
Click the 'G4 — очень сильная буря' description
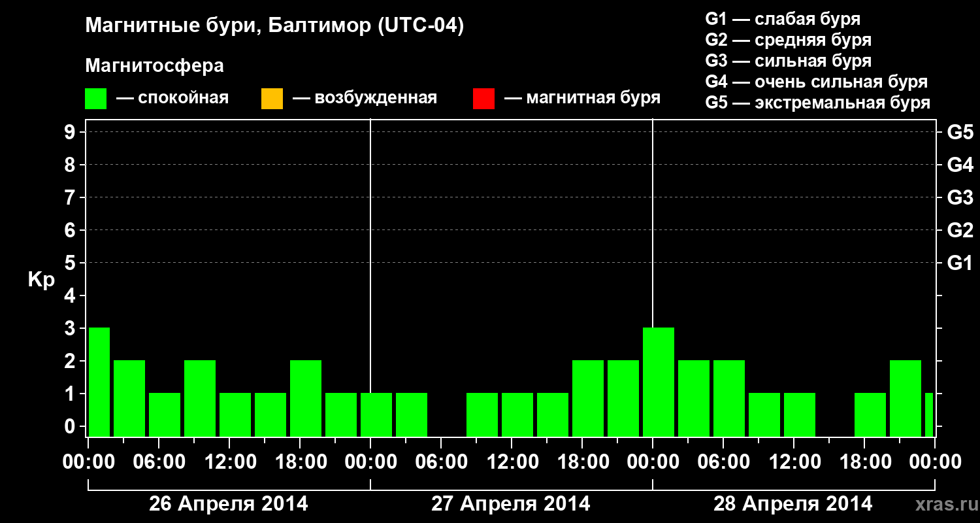816,82
